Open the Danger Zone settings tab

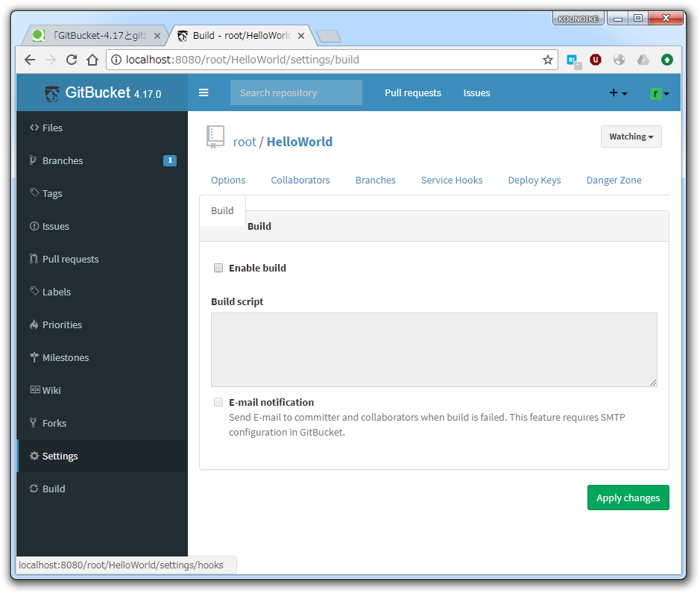[x=614, y=180]
